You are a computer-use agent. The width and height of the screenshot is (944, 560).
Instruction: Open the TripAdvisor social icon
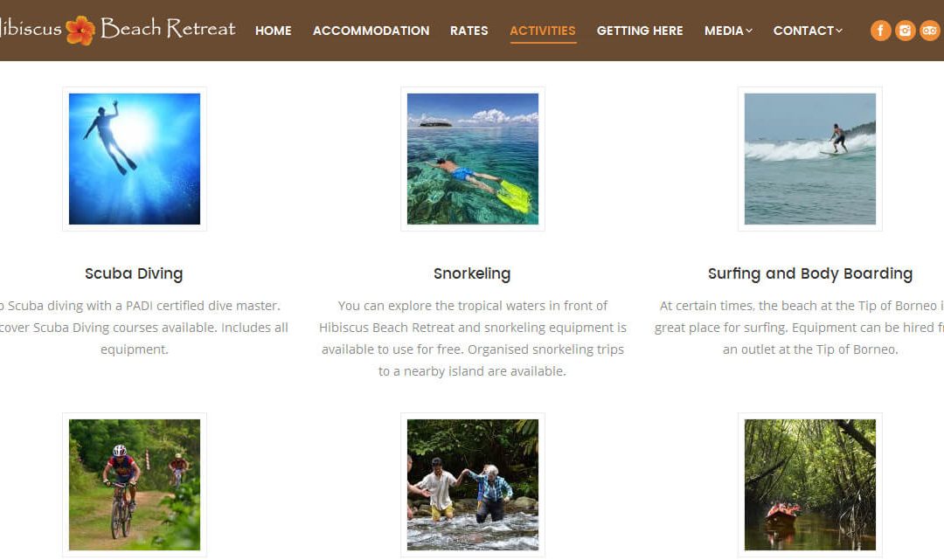click(x=929, y=30)
